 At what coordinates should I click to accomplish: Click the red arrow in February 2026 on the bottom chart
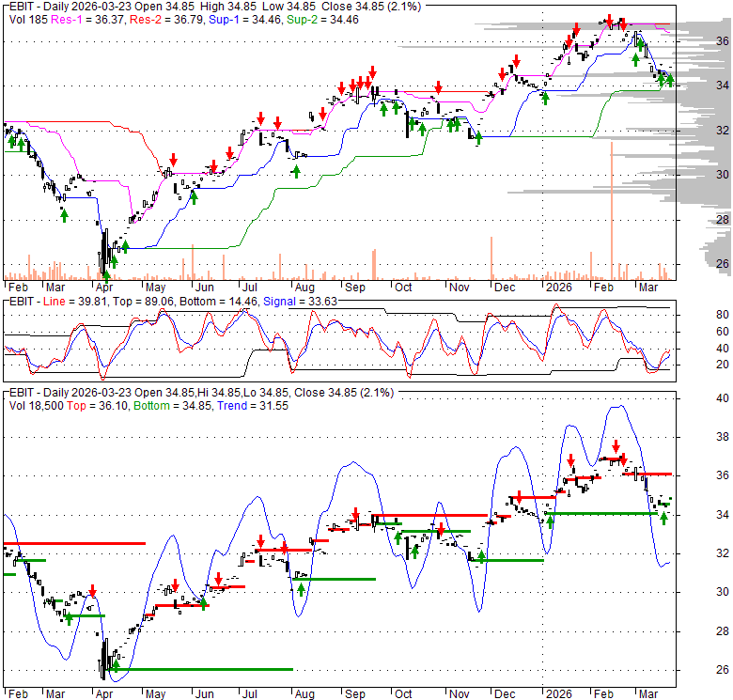coord(616,447)
